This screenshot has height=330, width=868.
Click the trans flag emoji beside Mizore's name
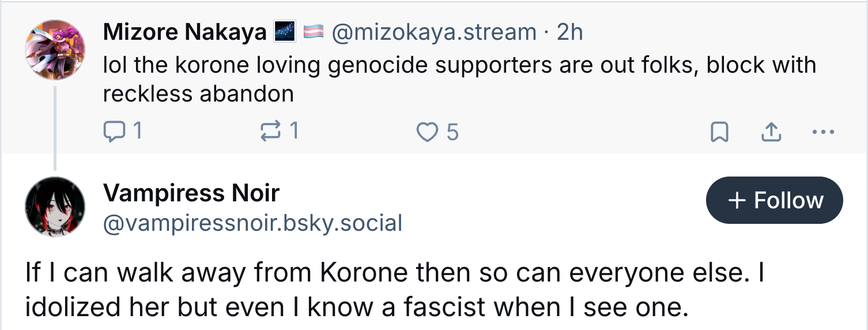313,33
